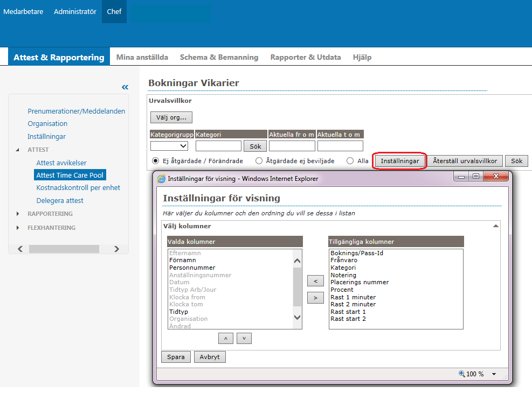The width and height of the screenshot is (532, 393).
Task: Click Inställningar button in Urvalsvillkor
Action: click(400, 160)
